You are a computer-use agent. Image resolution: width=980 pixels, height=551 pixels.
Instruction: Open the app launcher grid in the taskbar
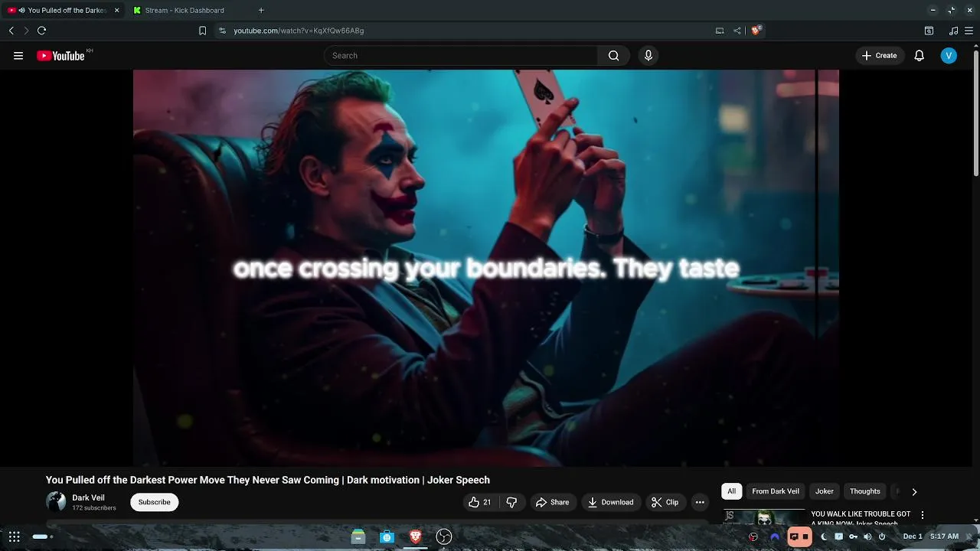[x=15, y=536]
